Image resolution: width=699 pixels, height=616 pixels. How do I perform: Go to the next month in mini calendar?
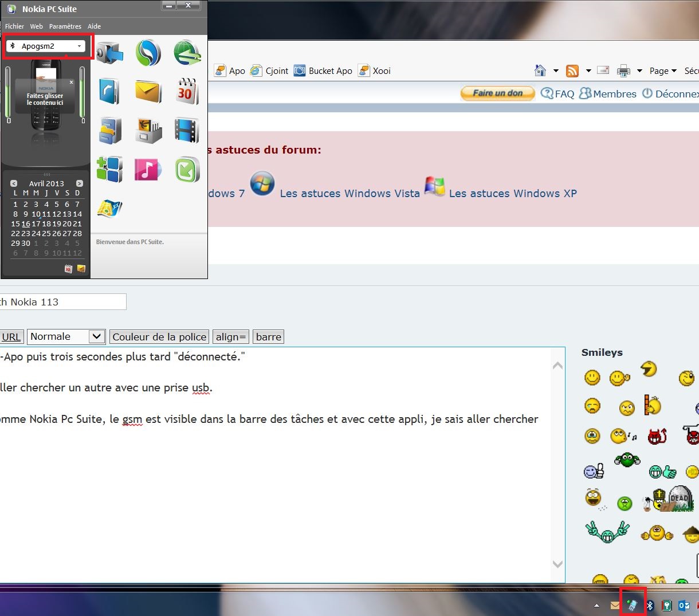click(x=79, y=183)
